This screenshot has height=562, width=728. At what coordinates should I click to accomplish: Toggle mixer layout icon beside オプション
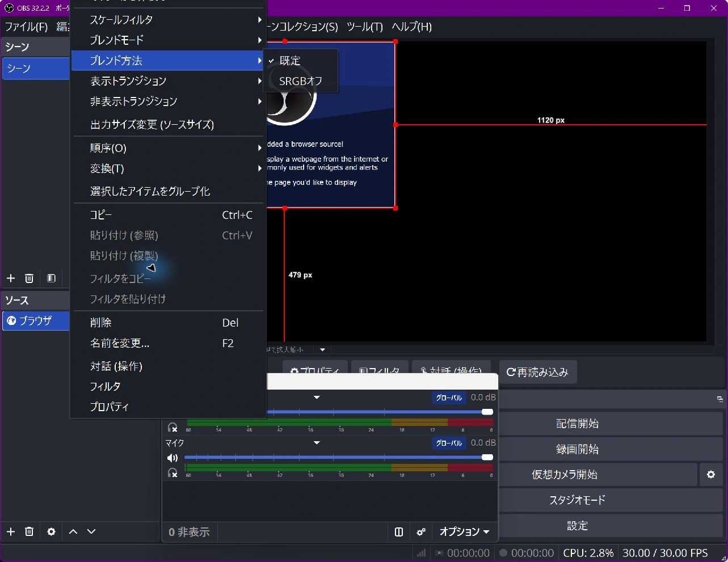pyautogui.click(x=399, y=532)
